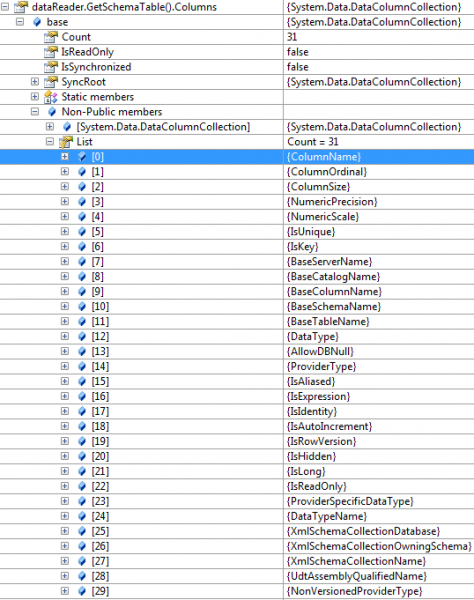Image resolution: width=474 pixels, height=600 pixels.
Task: Expand Static members
Action: point(35,96)
